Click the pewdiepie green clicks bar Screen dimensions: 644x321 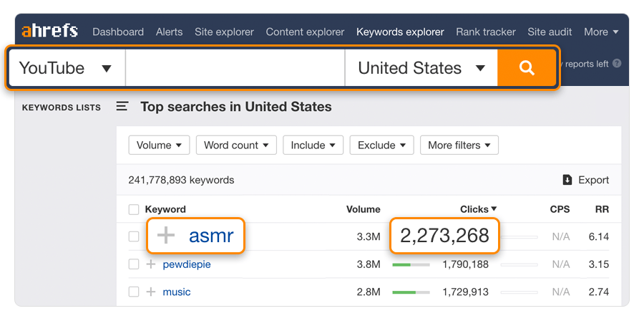tap(411, 264)
